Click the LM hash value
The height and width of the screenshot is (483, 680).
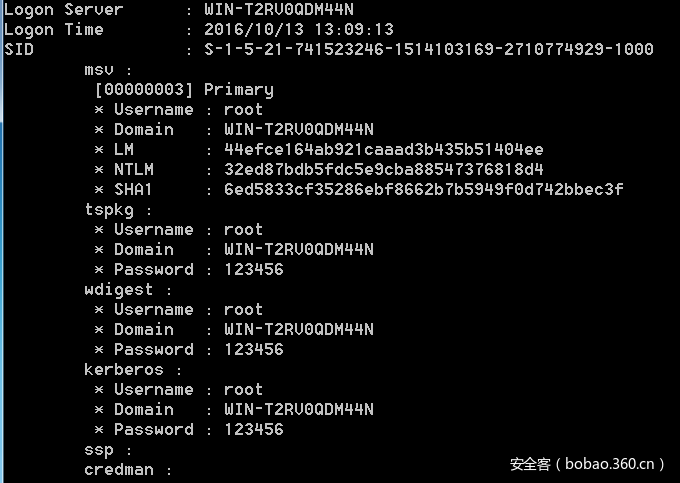point(384,150)
